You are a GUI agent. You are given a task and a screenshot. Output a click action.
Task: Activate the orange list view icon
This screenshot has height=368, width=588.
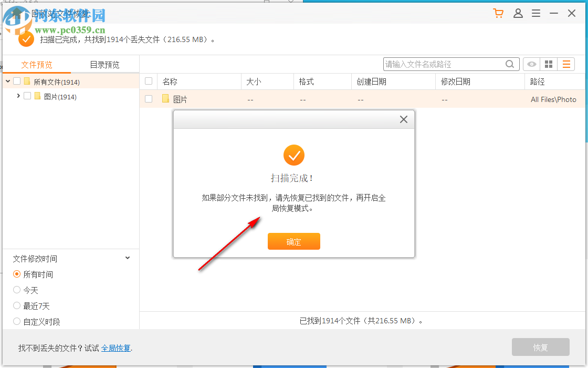click(x=566, y=64)
